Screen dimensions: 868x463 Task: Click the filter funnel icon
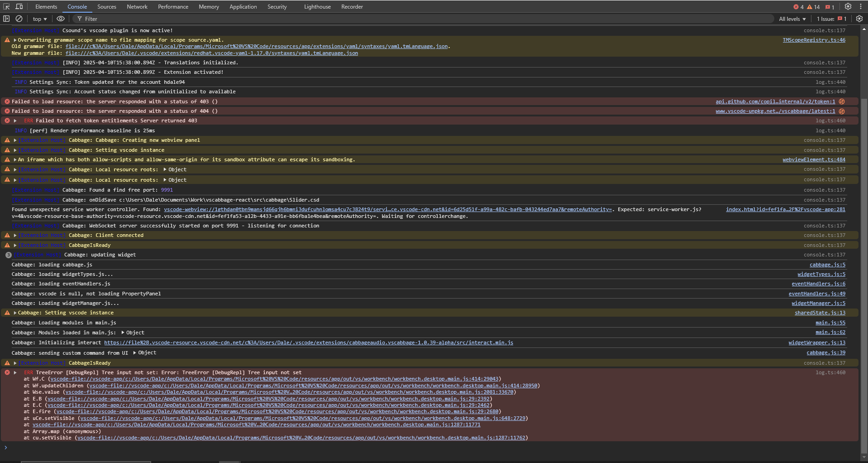click(80, 19)
